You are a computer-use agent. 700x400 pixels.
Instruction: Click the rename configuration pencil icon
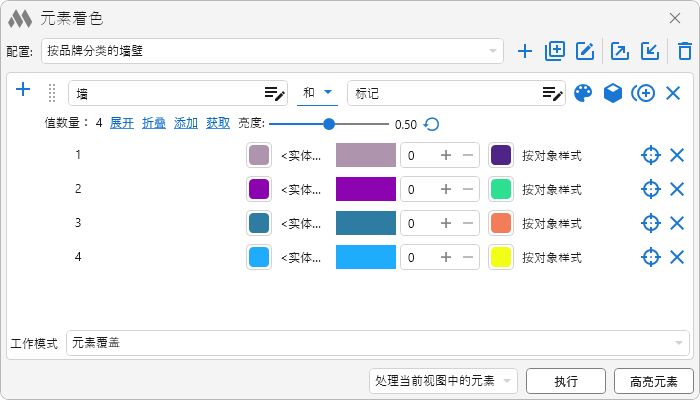coord(586,51)
